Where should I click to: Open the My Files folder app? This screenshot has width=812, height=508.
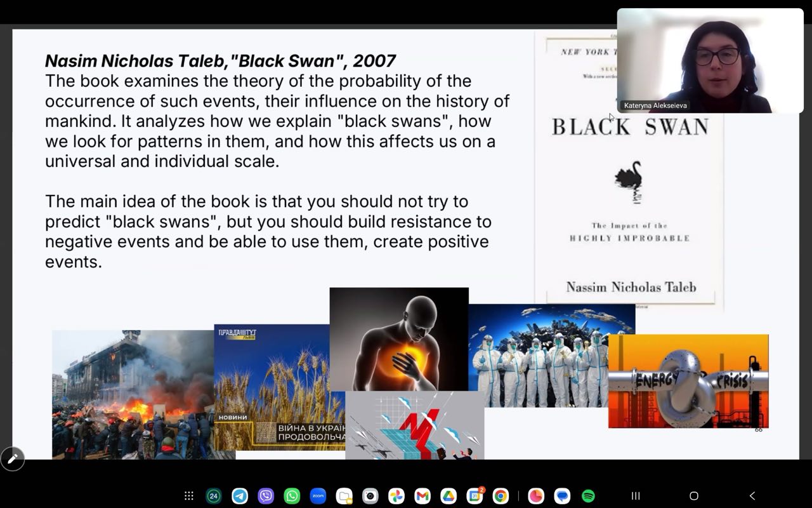pyautogui.click(x=344, y=496)
